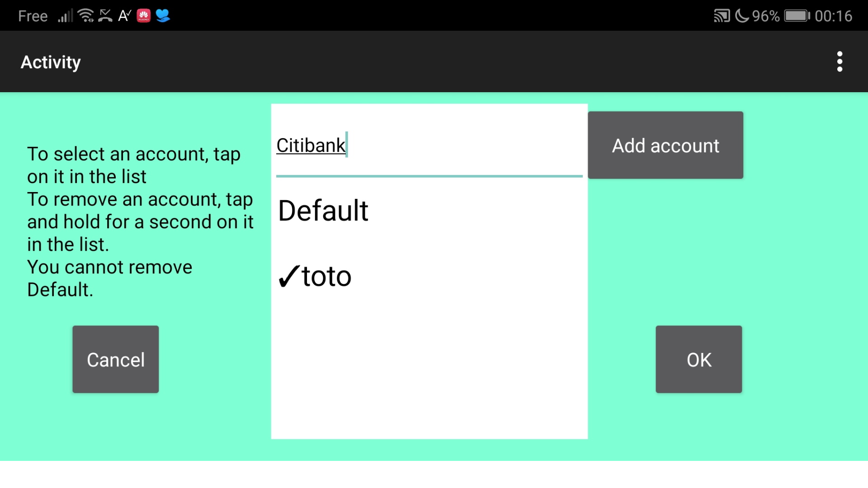This screenshot has width=868, height=488.
Task: Select the checked toto account
Action: pyautogui.click(x=326, y=276)
